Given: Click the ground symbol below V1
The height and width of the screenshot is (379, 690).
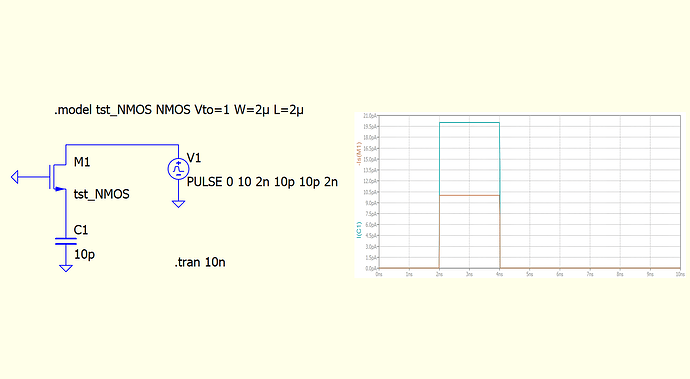Looking at the screenshot, I should 178,204.
